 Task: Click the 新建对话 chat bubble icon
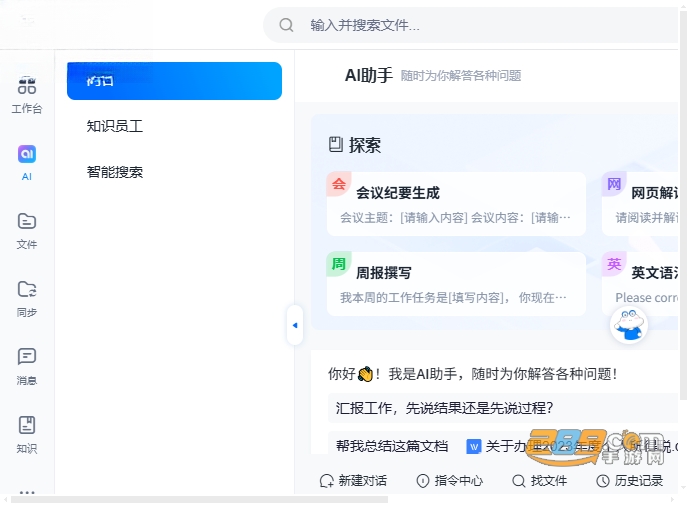click(327, 481)
